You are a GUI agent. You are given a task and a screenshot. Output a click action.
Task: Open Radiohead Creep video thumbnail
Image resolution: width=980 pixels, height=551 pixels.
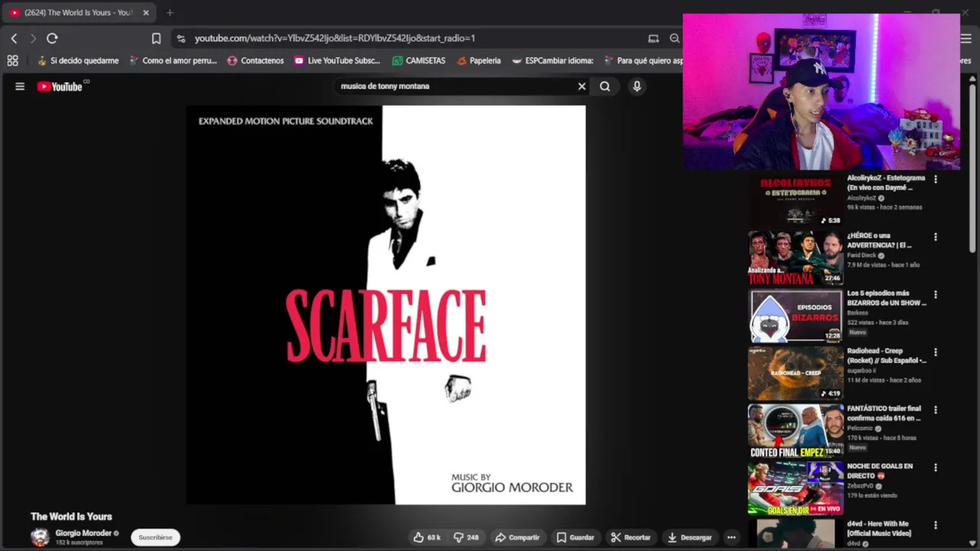pos(795,373)
